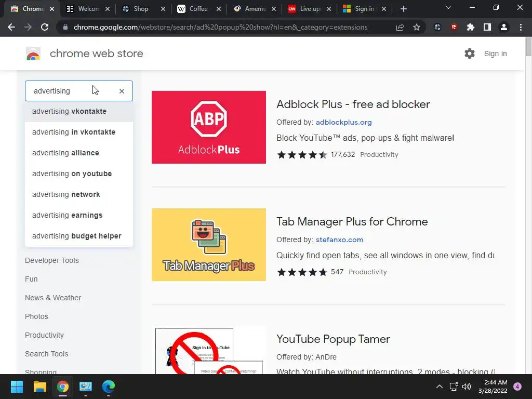532x399 pixels.
Task: Open Tab Manager Plus for Chrome listing
Action: click(352, 221)
